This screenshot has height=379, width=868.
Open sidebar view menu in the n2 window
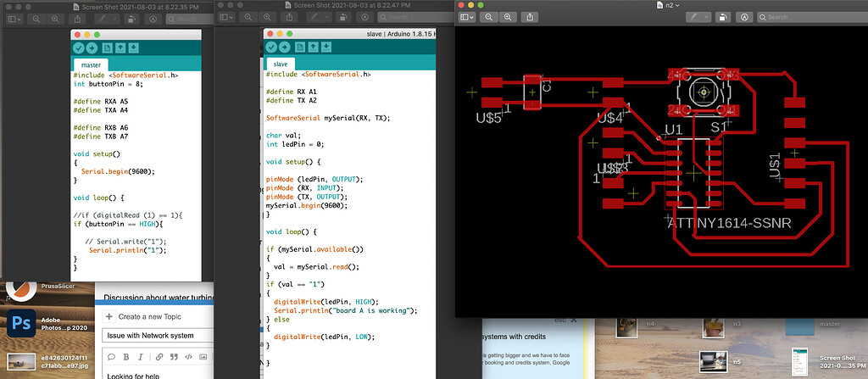coord(468,17)
